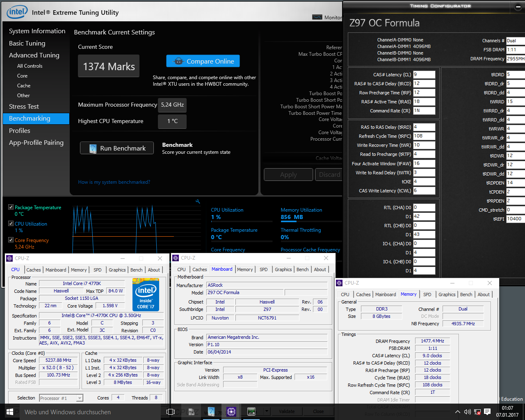The image size is (525, 420).
Task: Click the Command Rate (CR) field
Action: pos(424,111)
